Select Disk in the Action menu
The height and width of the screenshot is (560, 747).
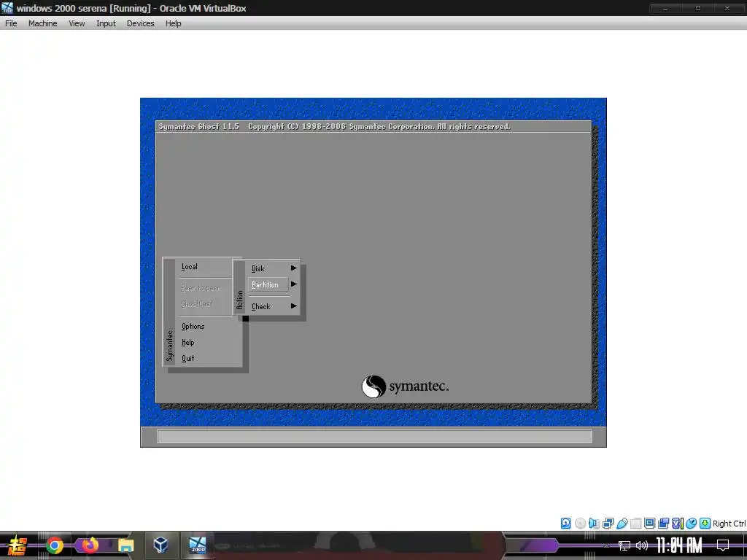pos(258,268)
